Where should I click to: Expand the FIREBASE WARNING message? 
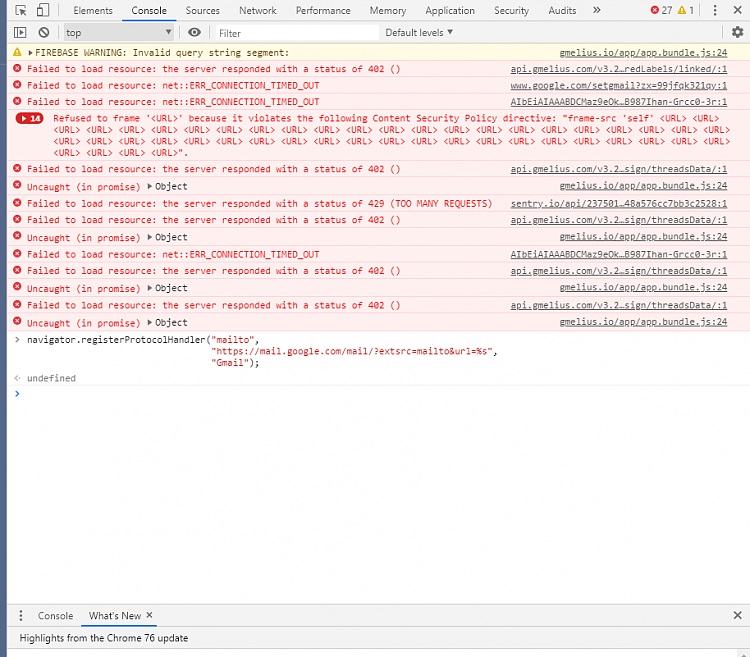[31, 52]
